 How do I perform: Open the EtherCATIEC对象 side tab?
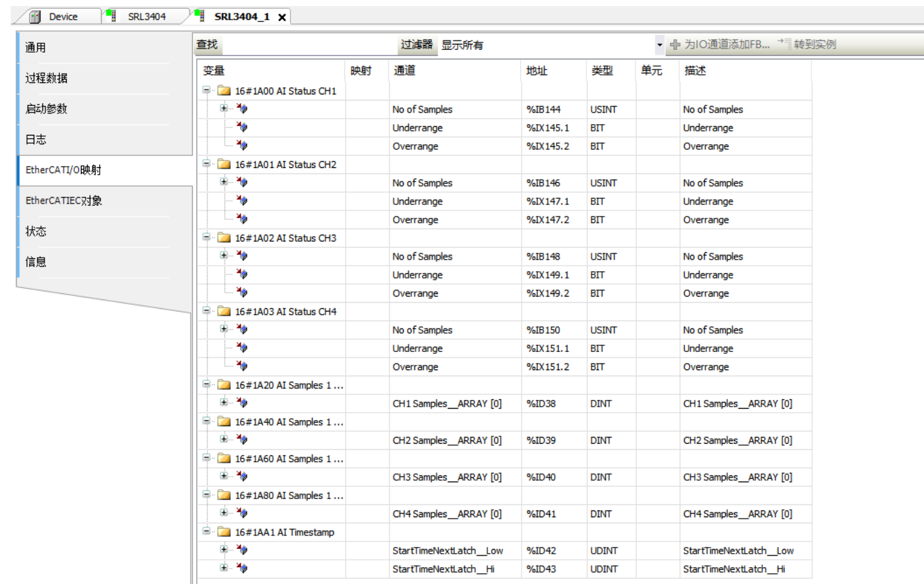[63, 201]
